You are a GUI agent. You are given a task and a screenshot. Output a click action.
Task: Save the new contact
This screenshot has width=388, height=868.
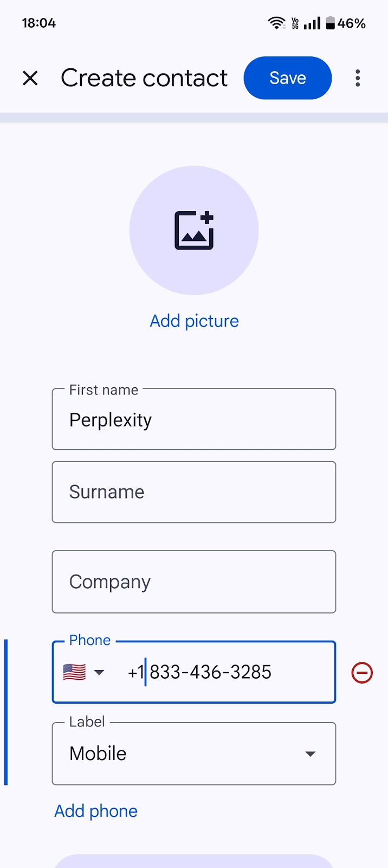[x=288, y=78]
